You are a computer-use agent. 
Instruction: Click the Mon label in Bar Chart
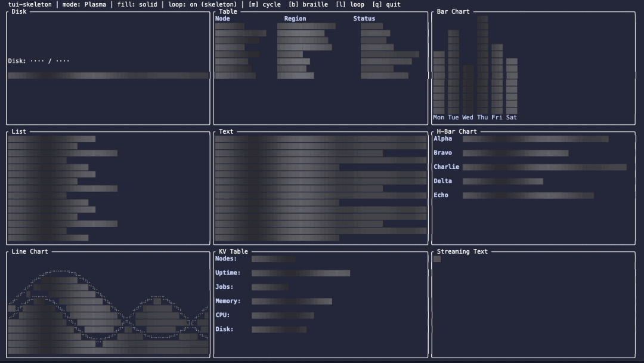pyautogui.click(x=438, y=118)
